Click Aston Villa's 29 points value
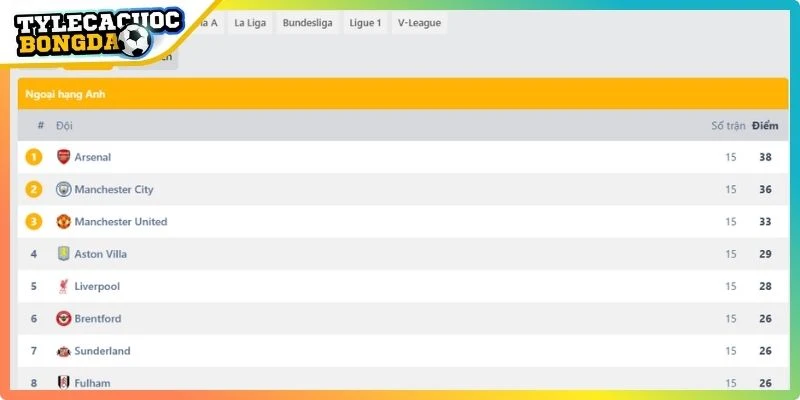Image resolution: width=800 pixels, height=400 pixels. 765,254
